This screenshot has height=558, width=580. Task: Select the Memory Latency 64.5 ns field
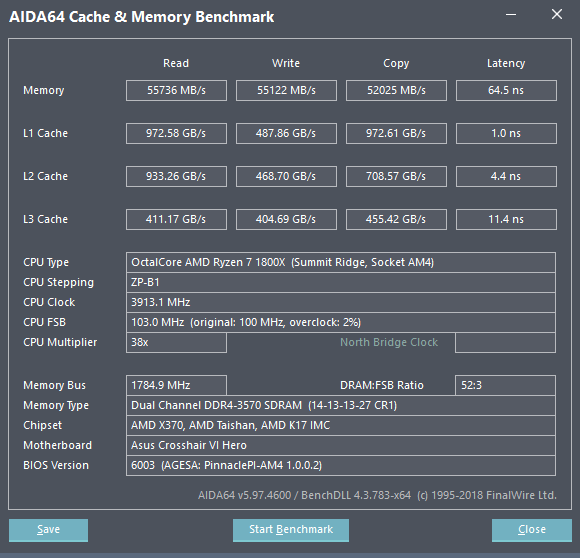506,90
